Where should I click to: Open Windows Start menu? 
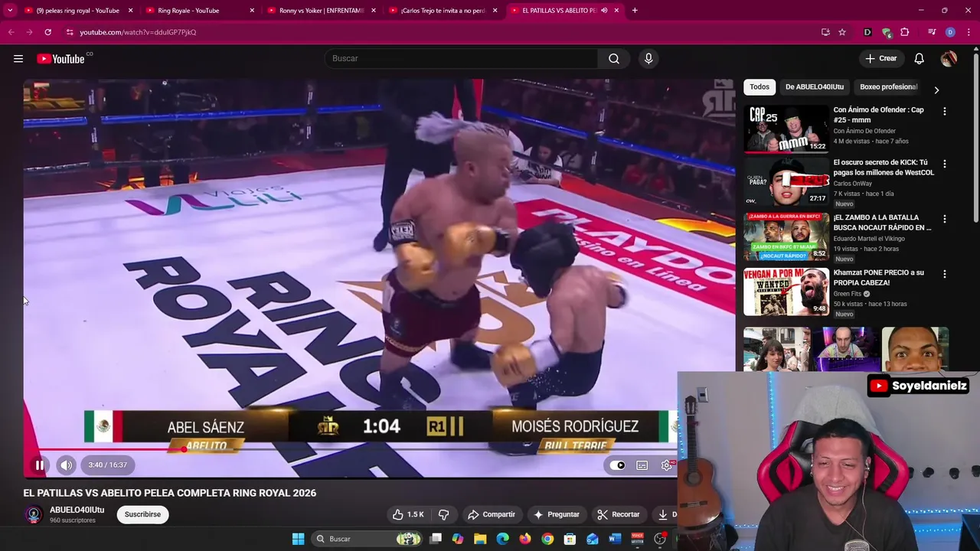click(298, 539)
